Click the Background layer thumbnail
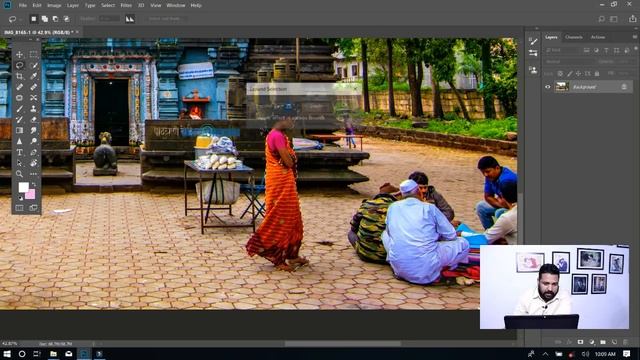 pos(562,87)
